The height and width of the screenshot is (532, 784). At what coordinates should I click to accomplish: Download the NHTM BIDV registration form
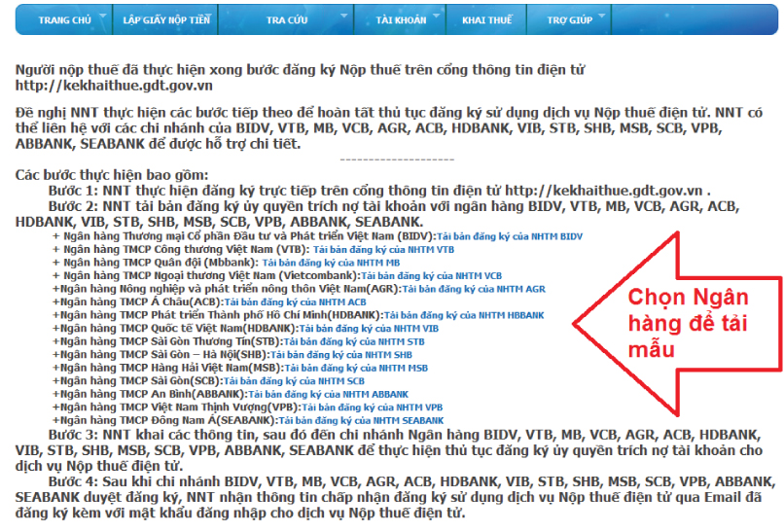coord(510,236)
